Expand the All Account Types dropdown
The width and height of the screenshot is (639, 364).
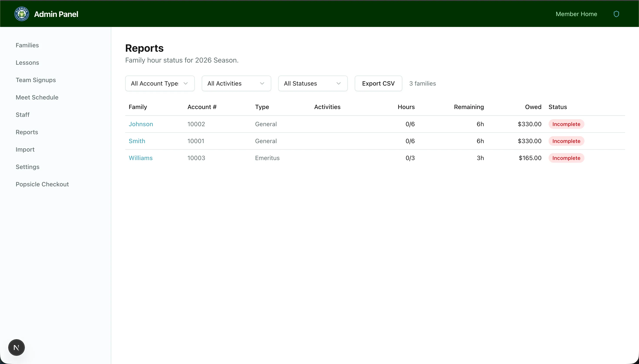(160, 83)
